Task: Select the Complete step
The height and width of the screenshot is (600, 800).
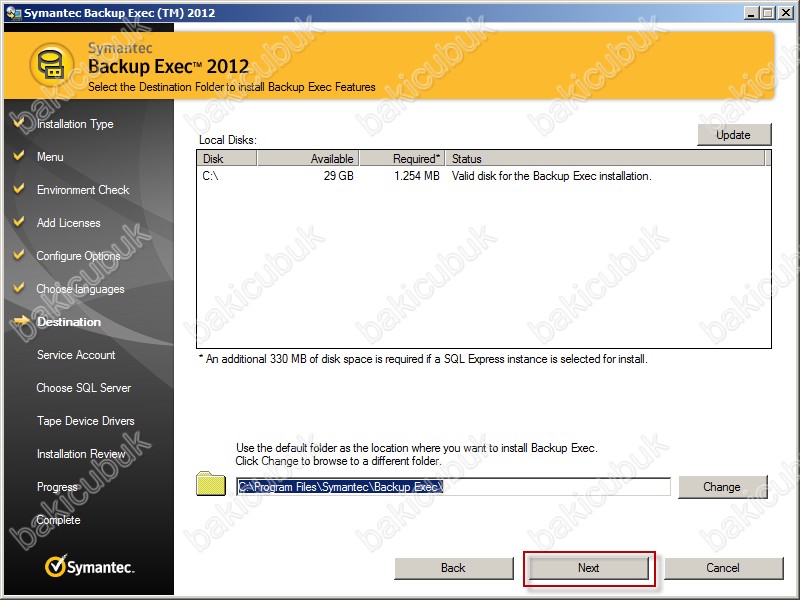Action: point(59,520)
